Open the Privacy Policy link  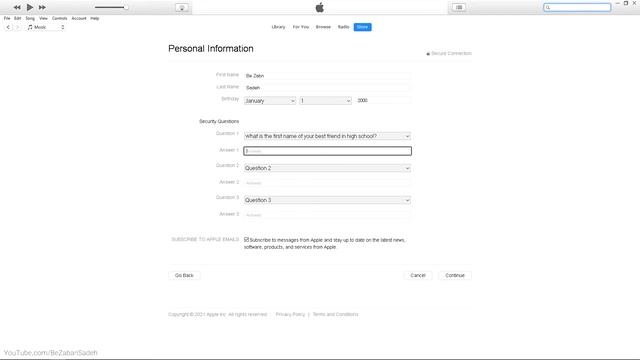[x=290, y=314]
